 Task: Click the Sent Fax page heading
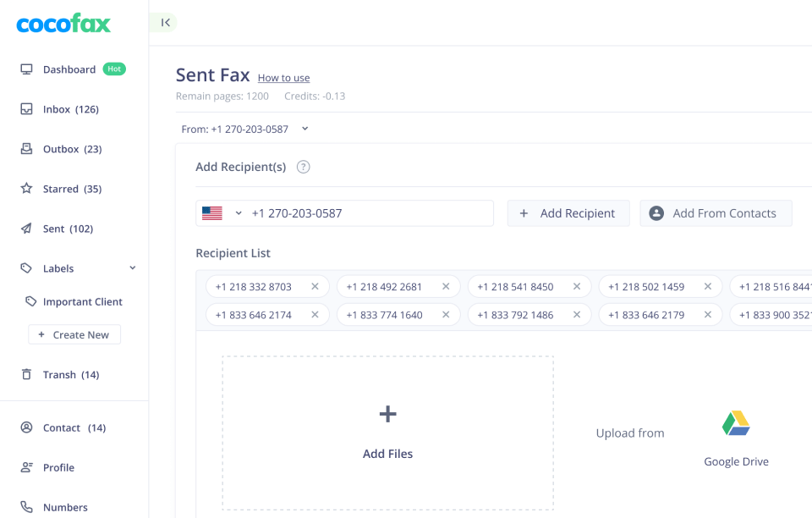click(x=213, y=75)
